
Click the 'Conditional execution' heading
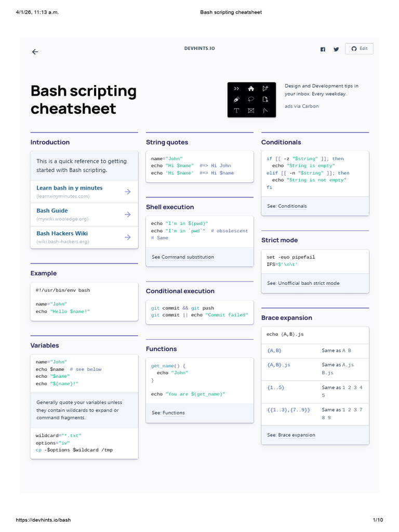[180, 291]
